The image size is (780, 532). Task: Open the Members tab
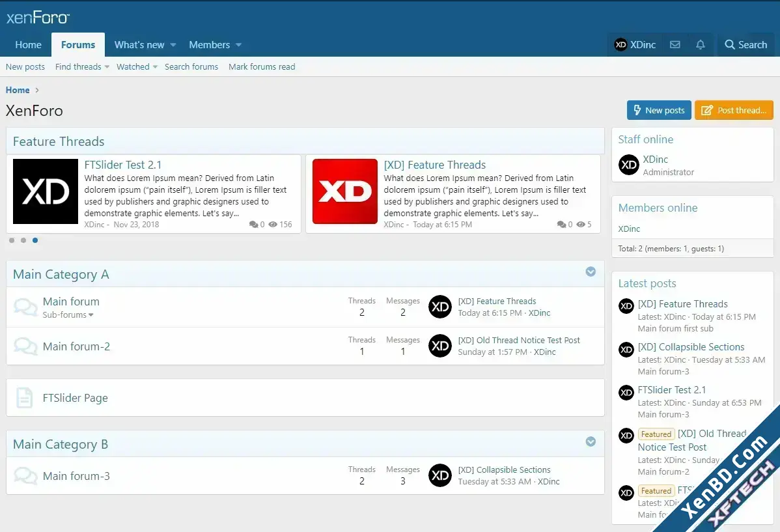210,45
